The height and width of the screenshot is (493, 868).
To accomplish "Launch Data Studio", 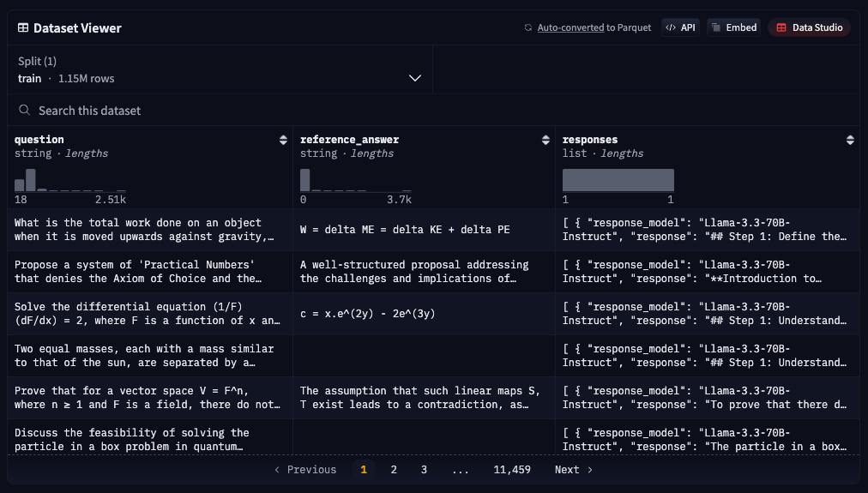I will coord(809,27).
